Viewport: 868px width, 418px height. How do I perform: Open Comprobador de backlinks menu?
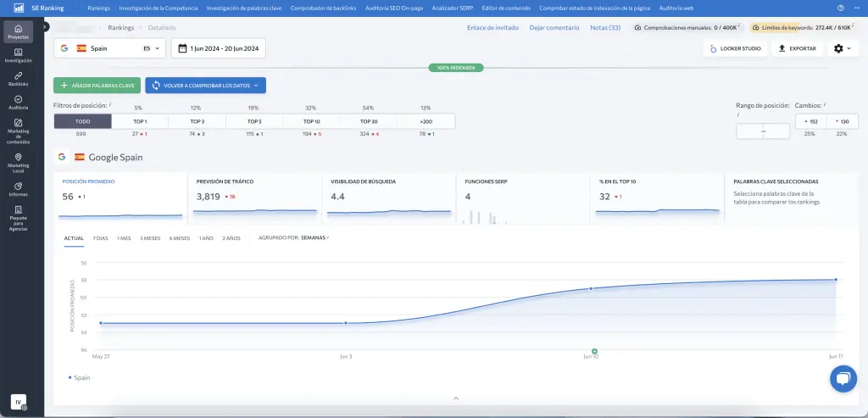323,8
